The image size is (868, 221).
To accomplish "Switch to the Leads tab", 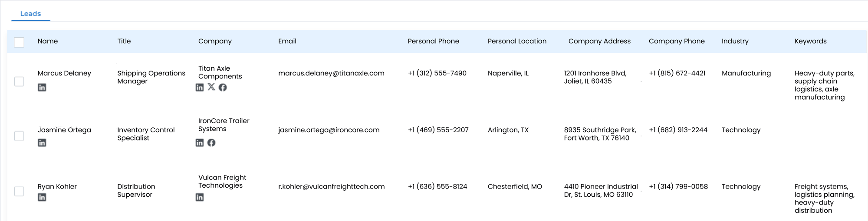I will point(30,14).
